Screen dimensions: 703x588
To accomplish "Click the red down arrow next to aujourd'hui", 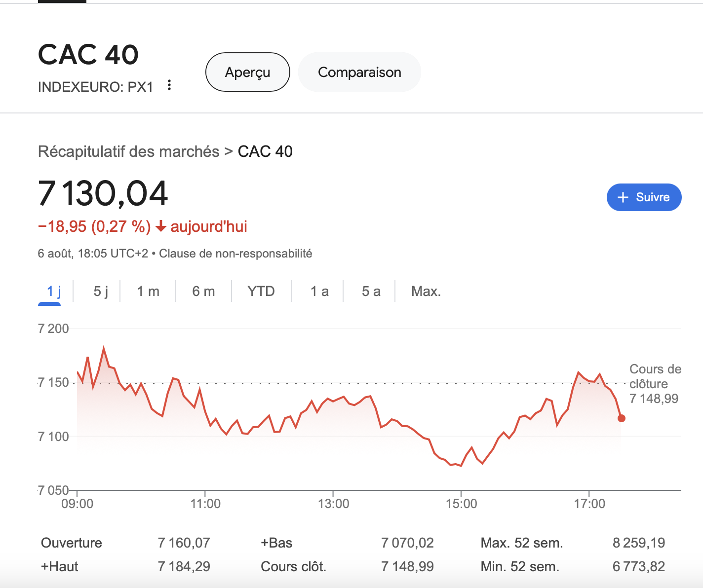I will 160,227.
